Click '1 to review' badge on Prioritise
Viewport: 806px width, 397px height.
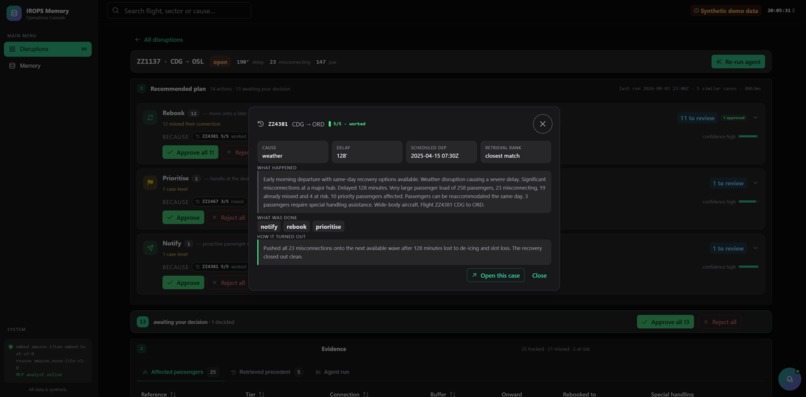point(728,183)
